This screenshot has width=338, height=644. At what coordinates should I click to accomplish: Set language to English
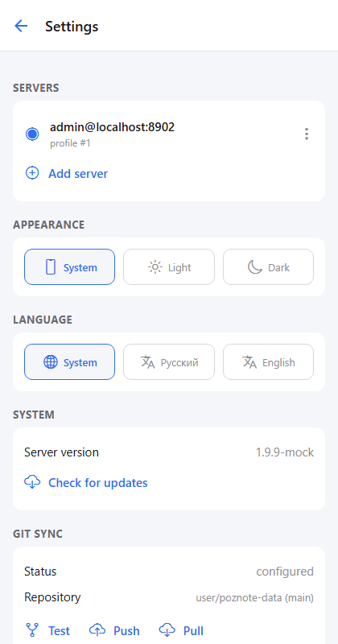point(268,361)
